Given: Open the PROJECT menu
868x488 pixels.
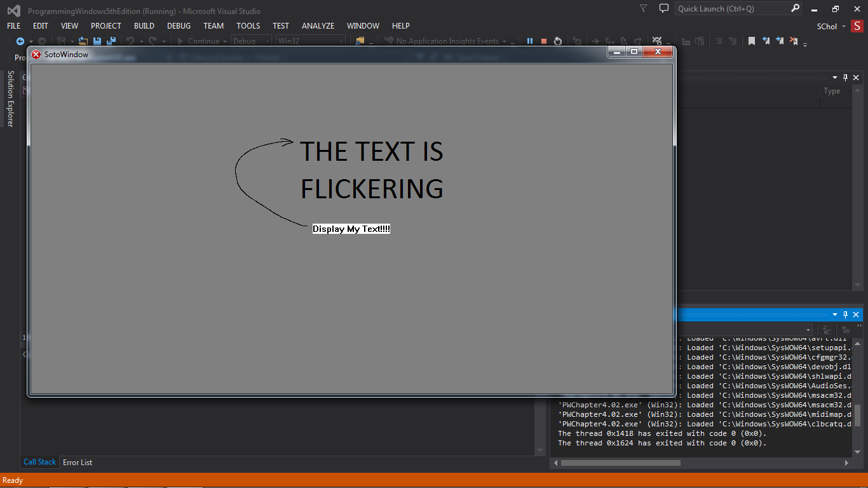Looking at the screenshot, I should pos(105,26).
